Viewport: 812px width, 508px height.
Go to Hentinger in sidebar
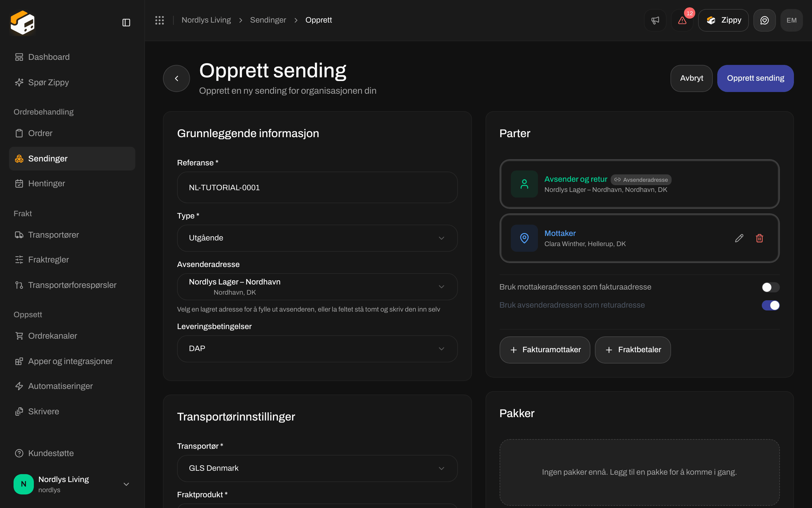click(x=72, y=183)
